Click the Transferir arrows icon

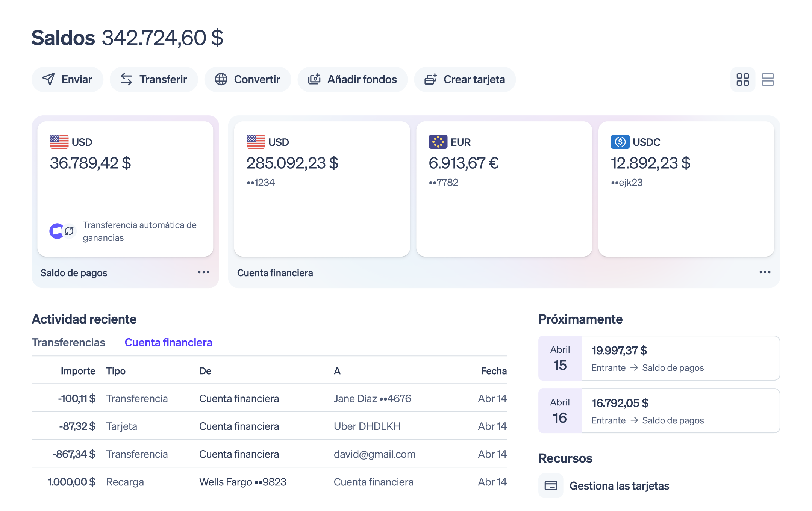pyautogui.click(x=126, y=79)
